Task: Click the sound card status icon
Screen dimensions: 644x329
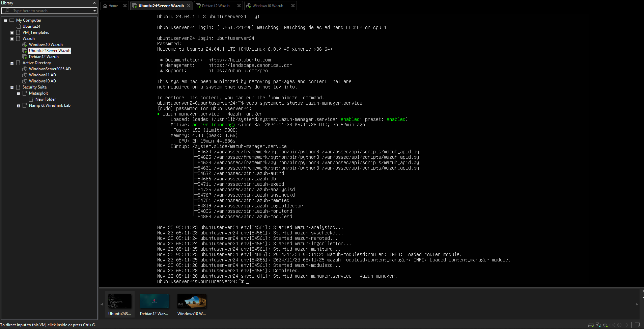Action: [x=605, y=325]
